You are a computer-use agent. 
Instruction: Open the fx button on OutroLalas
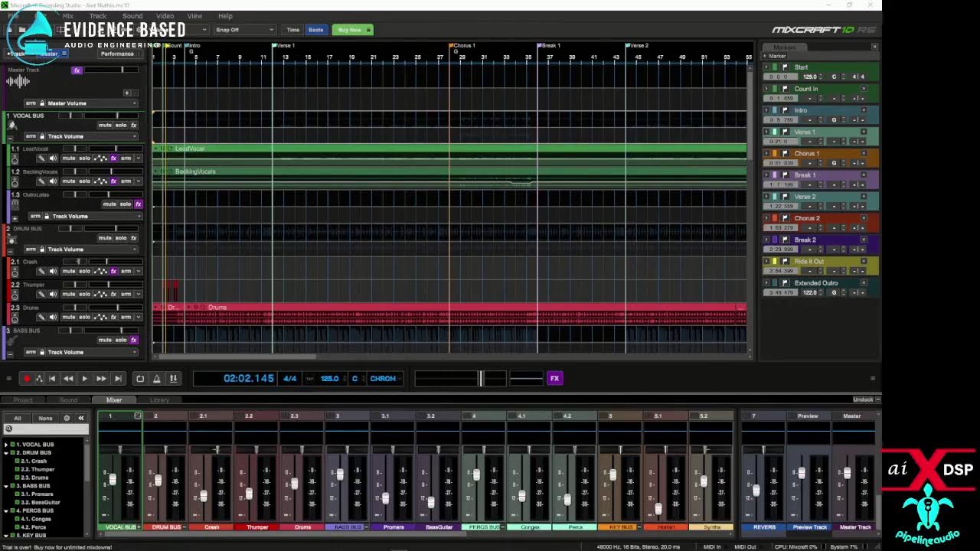tap(138, 204)
